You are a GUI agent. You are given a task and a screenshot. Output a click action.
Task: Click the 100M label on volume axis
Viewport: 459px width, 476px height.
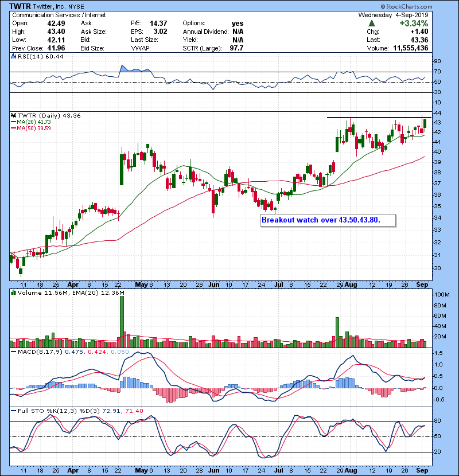[442, 295]
